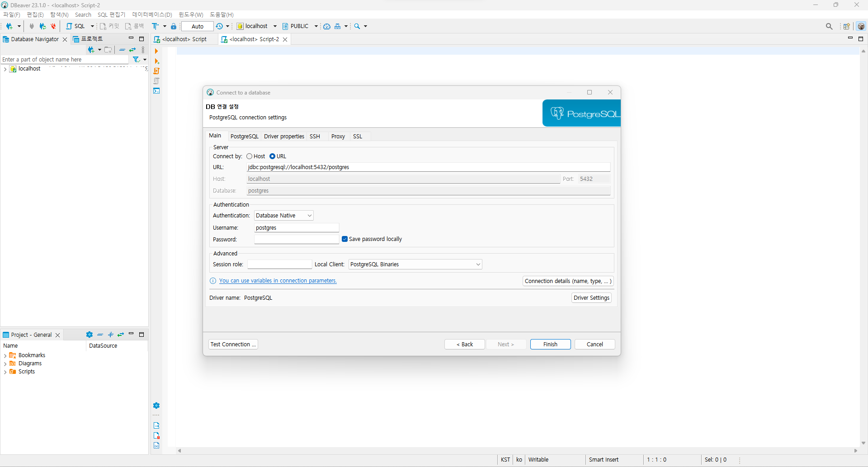Switch to the SSL tab

coord(358,137)
